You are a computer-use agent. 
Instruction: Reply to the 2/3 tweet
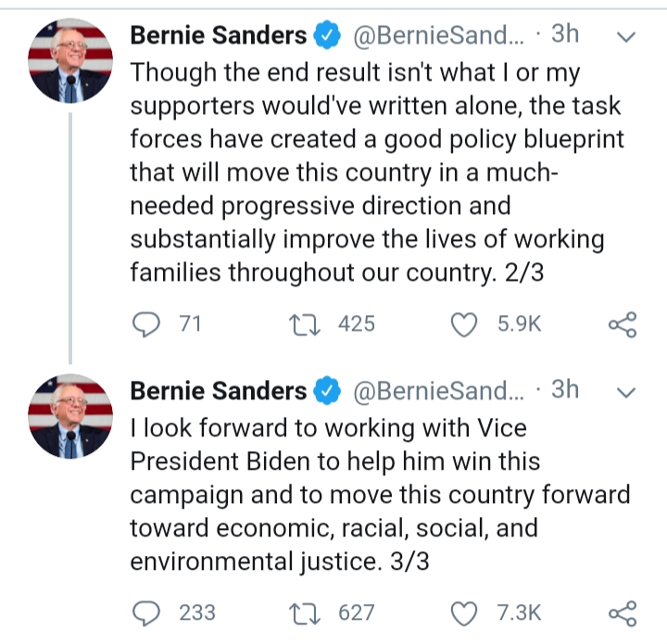(x=148, y=323)
